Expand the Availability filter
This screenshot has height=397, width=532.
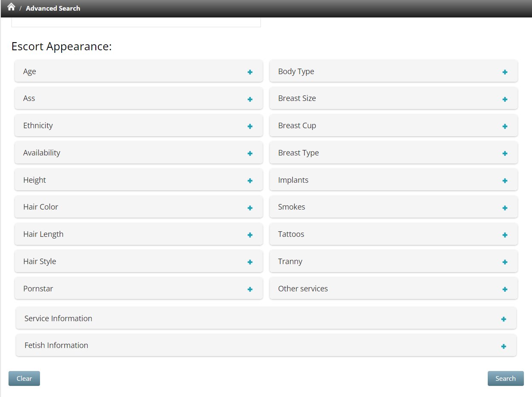(x=138, y=152)
